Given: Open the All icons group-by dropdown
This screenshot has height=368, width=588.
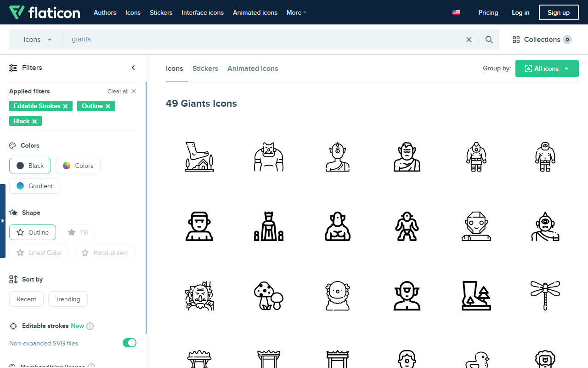Looking at the screenshot, I should point(547,68).
